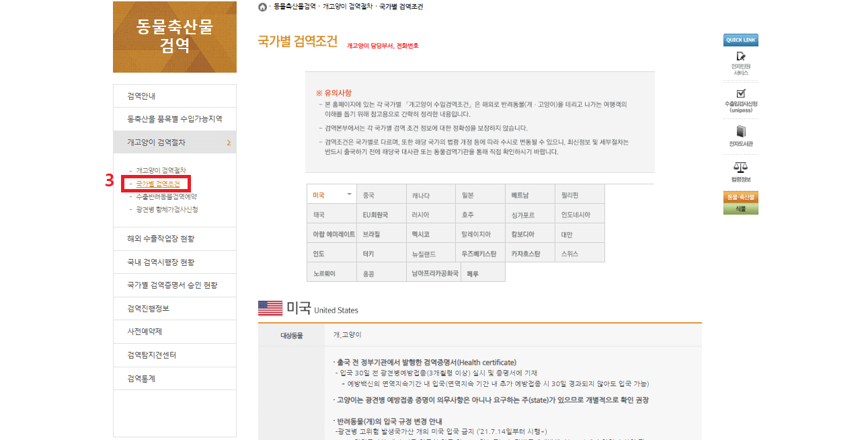Select the 페루 country tab

(483, 273)
